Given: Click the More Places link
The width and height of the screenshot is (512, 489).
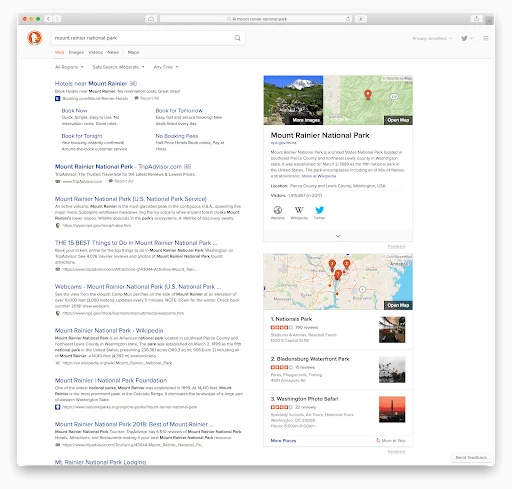Looking at the screenshot, I should 283,440.
